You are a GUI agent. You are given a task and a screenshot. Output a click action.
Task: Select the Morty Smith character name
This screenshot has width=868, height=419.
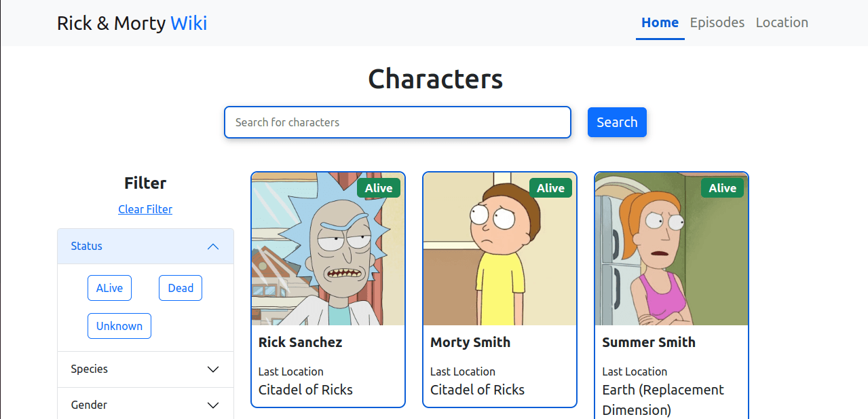470,342
